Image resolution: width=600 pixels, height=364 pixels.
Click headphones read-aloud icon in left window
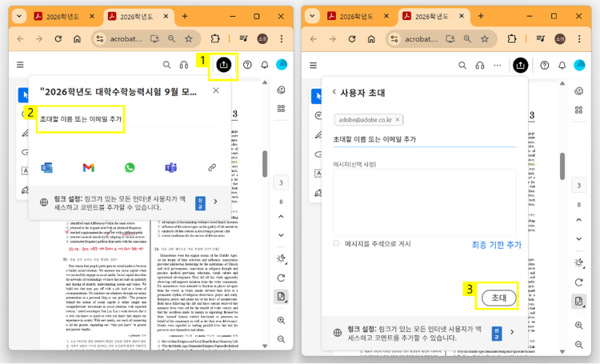tap(184, 65)
